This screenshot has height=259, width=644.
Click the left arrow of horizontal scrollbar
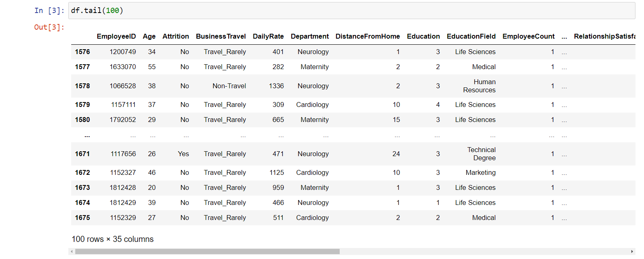click(72, 252)
